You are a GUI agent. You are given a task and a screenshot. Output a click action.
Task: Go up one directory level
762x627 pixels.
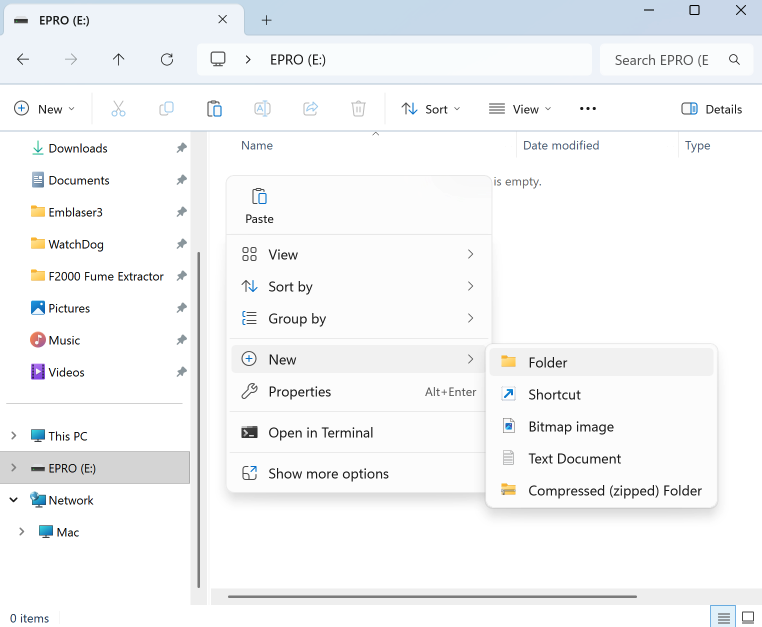tap(119, 60)
